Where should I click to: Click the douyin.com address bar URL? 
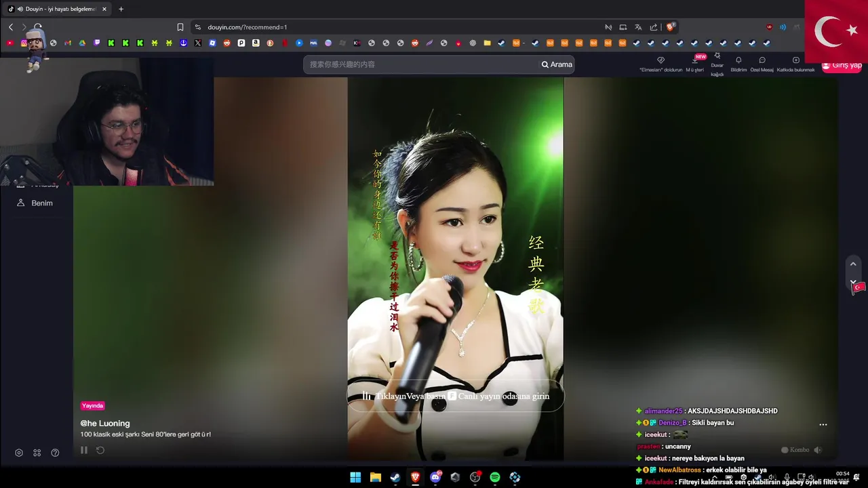(248, 27)
